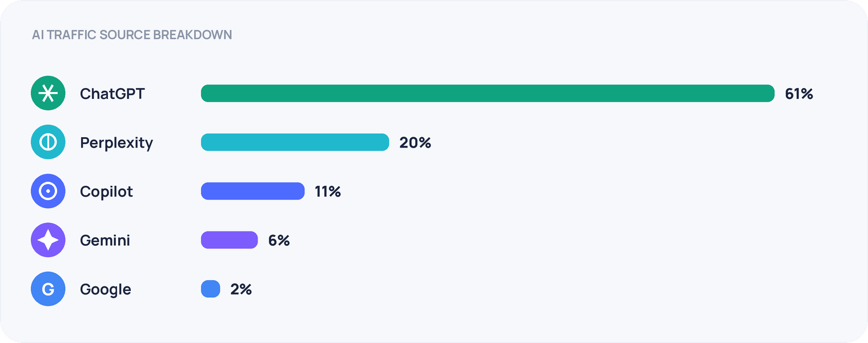Click the purple Gemini star icon
Viewport: 868px width, 343px height.
click(48, 240)
